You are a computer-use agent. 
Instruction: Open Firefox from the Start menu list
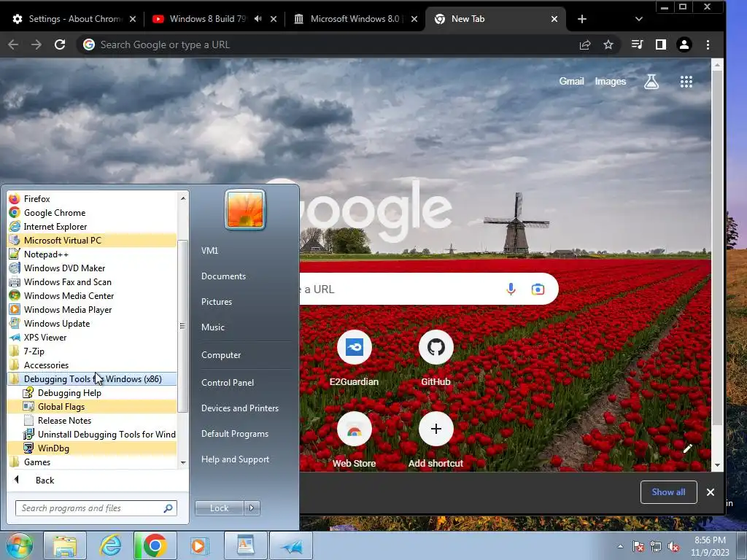(x=92, y=198)
